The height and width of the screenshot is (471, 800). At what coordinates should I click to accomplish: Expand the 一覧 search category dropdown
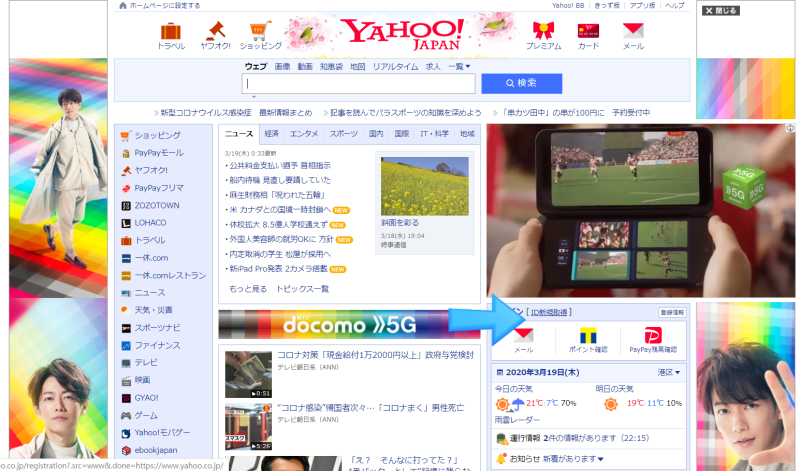459,67
